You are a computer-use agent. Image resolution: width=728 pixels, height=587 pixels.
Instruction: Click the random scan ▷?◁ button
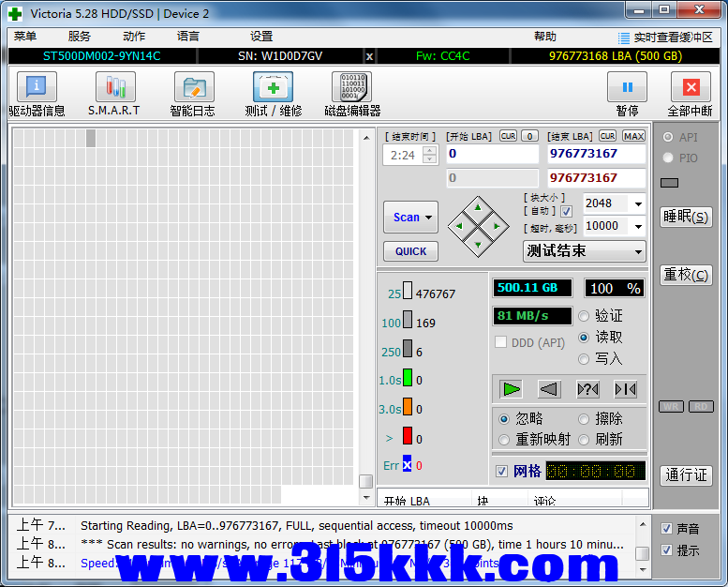tap(587, 389)
